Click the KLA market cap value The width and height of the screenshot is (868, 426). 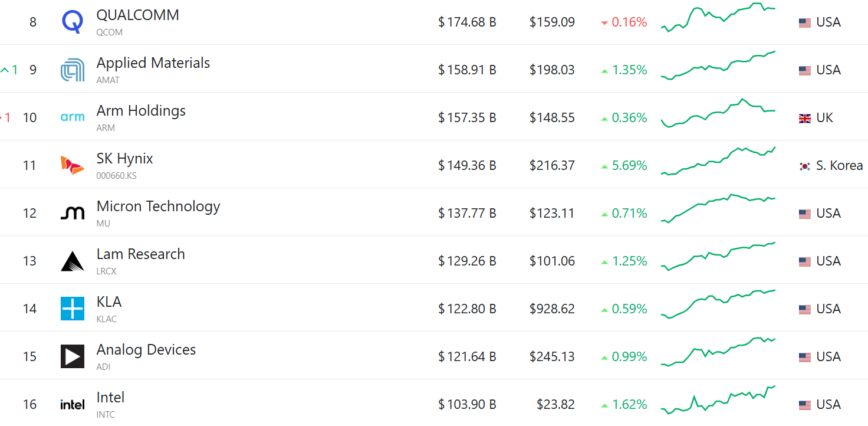467,309
